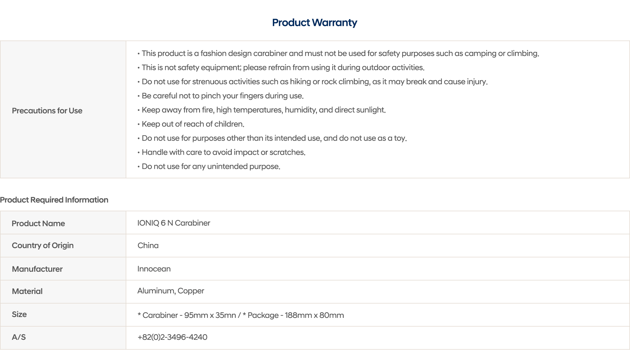
Task: Click the 'do not use as a toy' line
Action: click(x=274, y=138)
